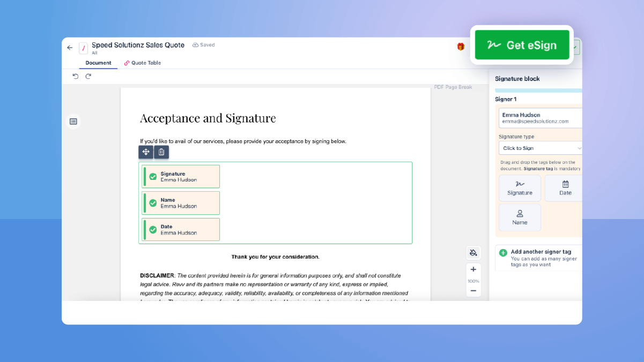Click the Emma Hudson signer field

tap(540, 117)
